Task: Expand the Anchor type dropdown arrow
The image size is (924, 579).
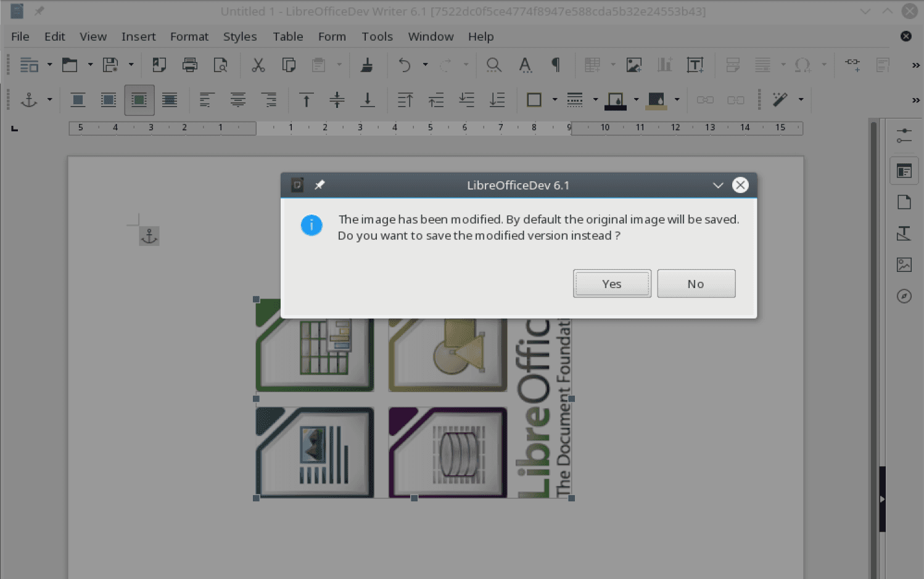Action: (x=49, y=100)
